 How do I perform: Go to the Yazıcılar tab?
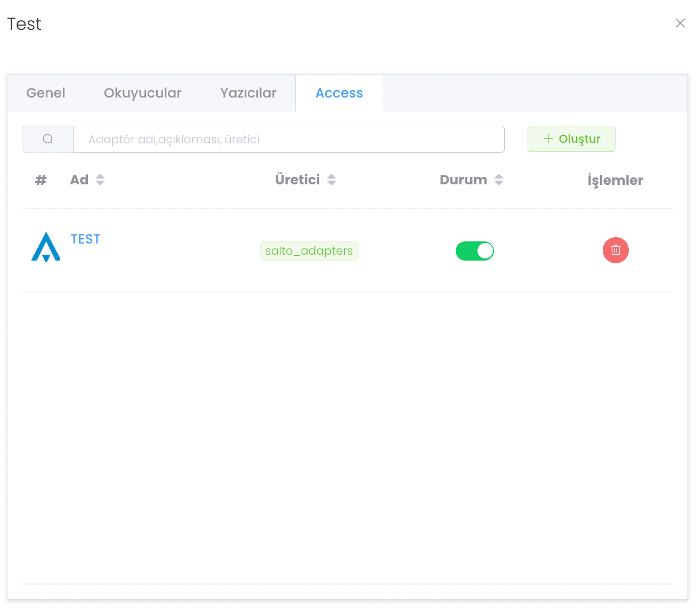point(248,93)
